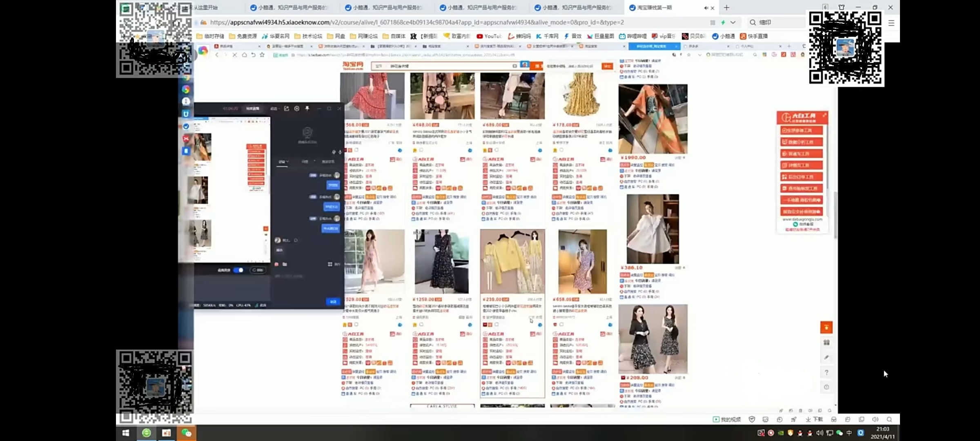The image size is (980, 441).
Task: Click the volume icon in system tray
Action: (x=819, y=433)
